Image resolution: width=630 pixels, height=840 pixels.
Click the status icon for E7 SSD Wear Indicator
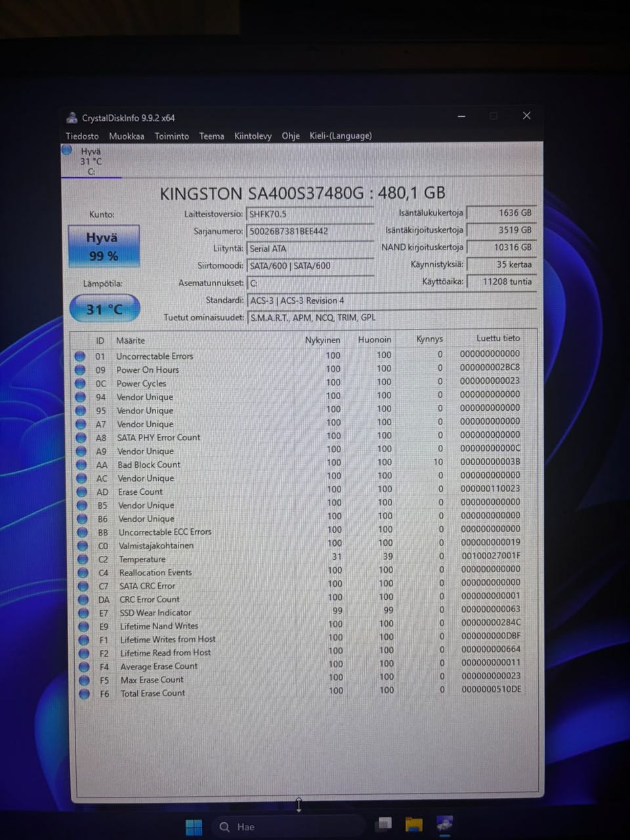[x=83, y=613]
